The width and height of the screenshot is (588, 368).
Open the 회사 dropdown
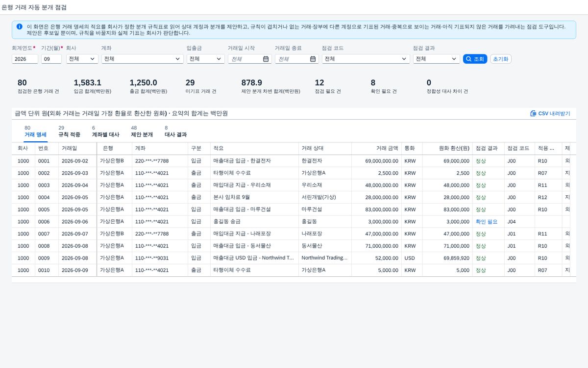(x=82, y=59)
